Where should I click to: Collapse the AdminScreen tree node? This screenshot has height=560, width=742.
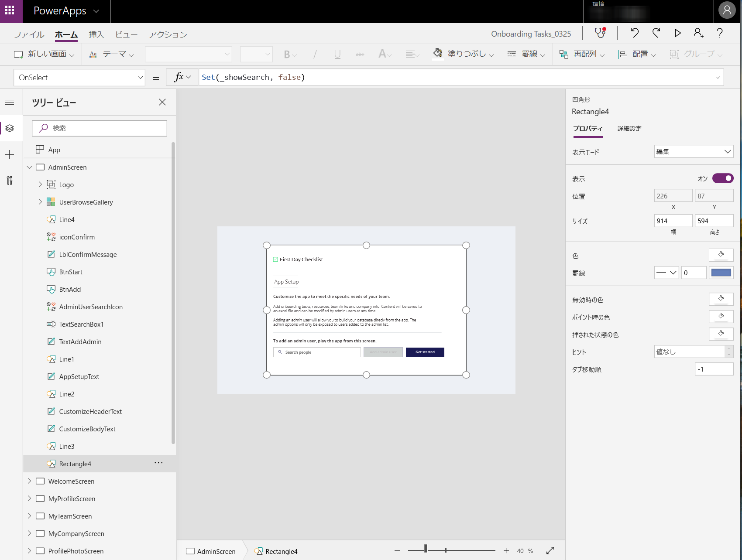30,167
